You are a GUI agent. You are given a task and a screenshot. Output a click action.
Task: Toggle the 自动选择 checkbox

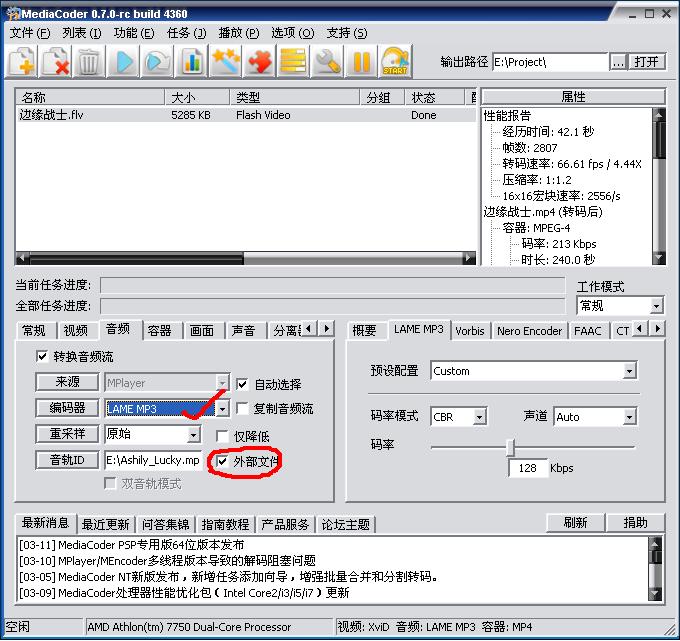click(x=242, y=384)
